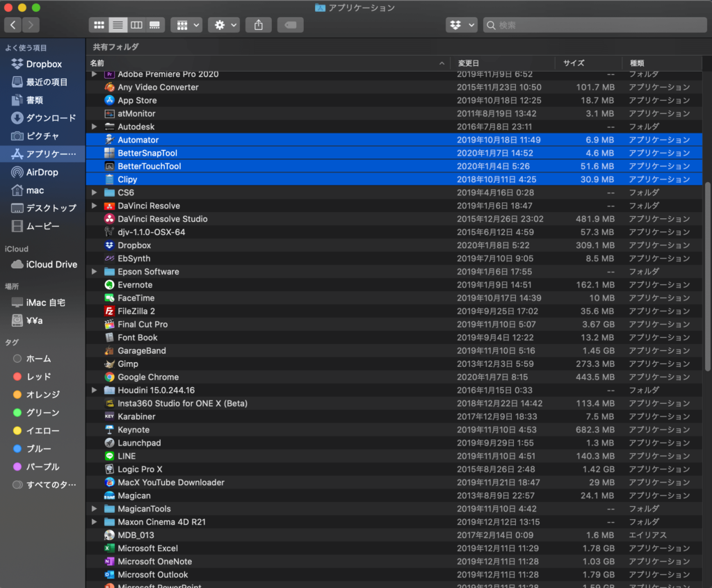The width and height of the screenshot is (712, 588).
Task: Expand the Maxon Cinema 4D R21 folder
Action: coord(94,522)
